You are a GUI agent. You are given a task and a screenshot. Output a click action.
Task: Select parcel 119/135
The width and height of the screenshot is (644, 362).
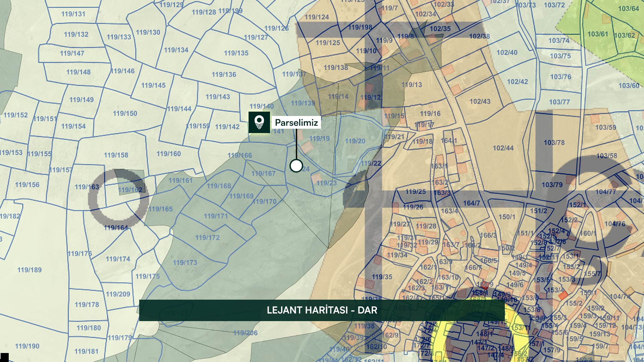coord(236,53)
